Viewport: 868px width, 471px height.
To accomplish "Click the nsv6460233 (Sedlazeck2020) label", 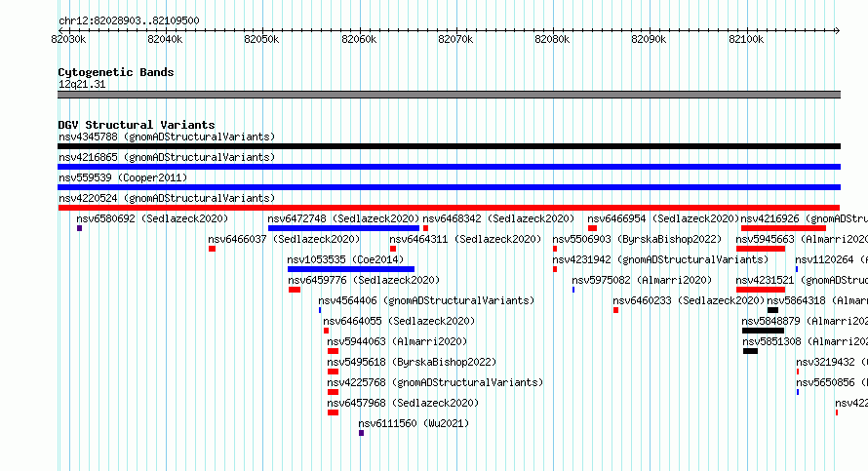I will coord(689,300).
